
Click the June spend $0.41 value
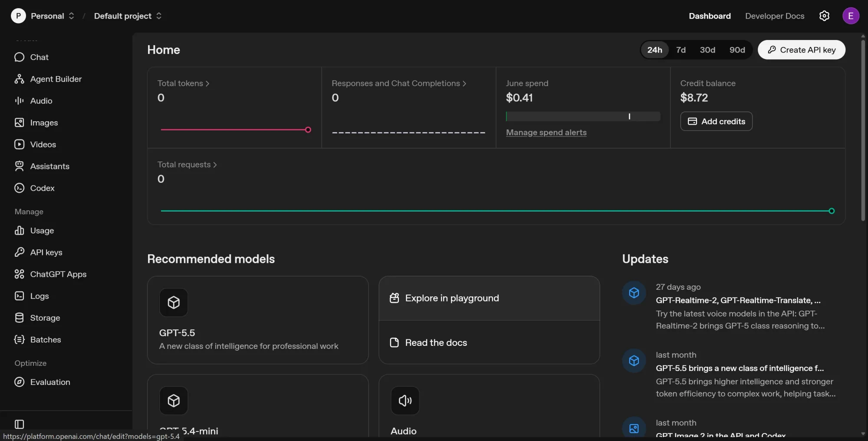519,98
